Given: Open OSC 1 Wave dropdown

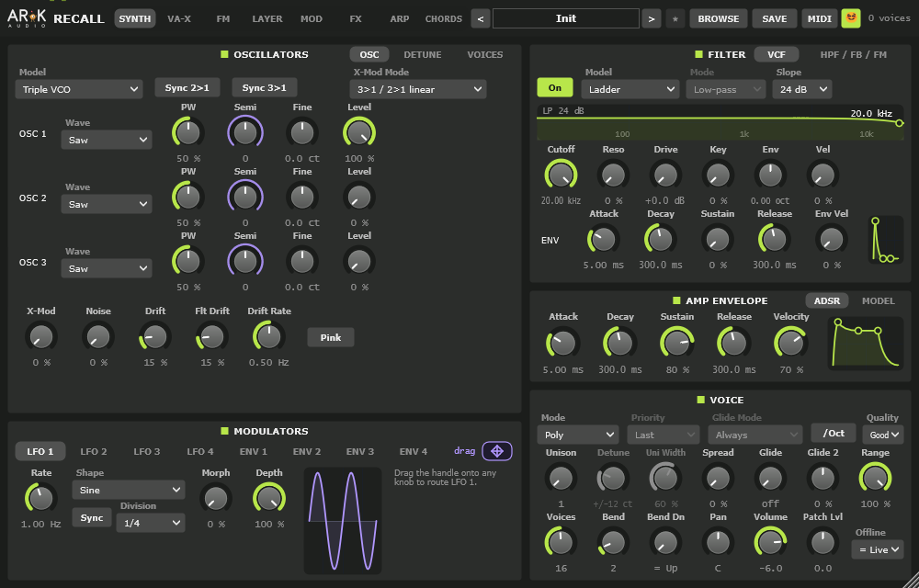Looking at the screenshot, I should tap(107, 140).
